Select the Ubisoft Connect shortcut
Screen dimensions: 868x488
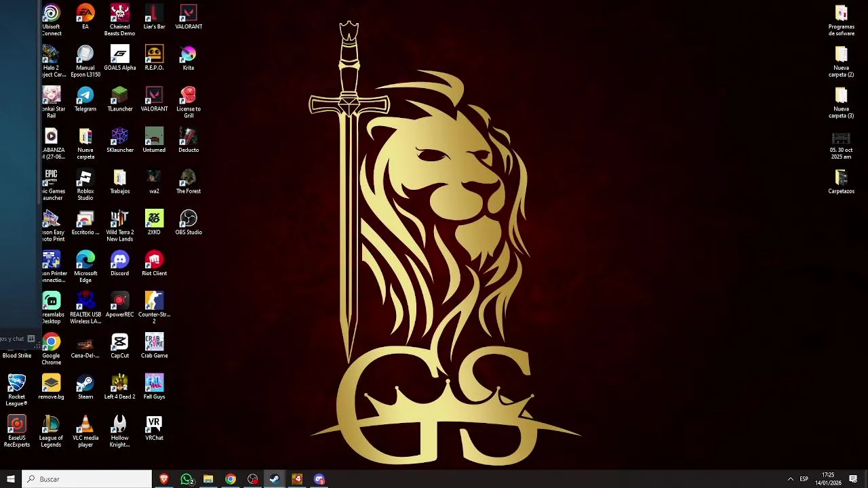(x=52, y=20)
